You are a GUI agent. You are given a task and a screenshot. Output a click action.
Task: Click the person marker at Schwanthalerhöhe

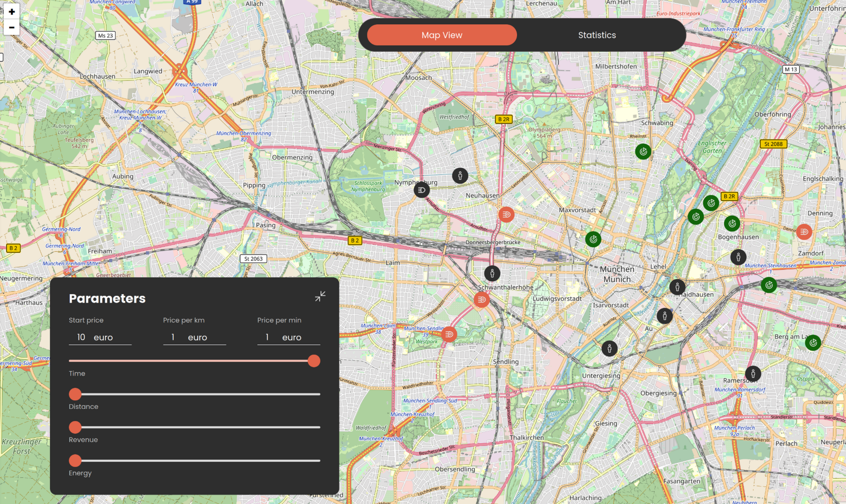coord(492,273)
